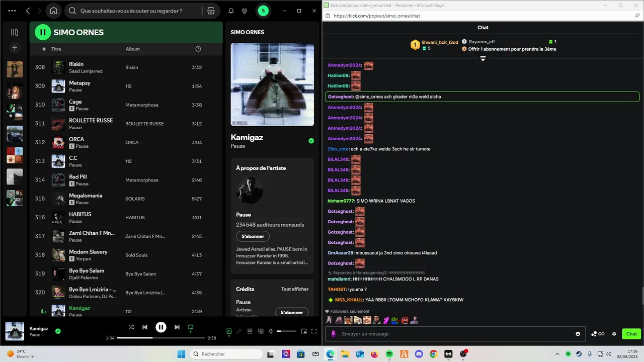
Task: Open lyrics microphone icon in Spotify
Action: coord(239,331)
